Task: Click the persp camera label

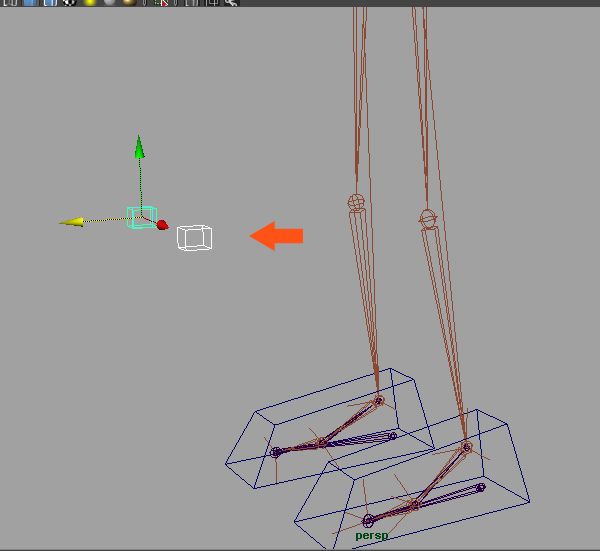Action: click(x=372, y=536)
